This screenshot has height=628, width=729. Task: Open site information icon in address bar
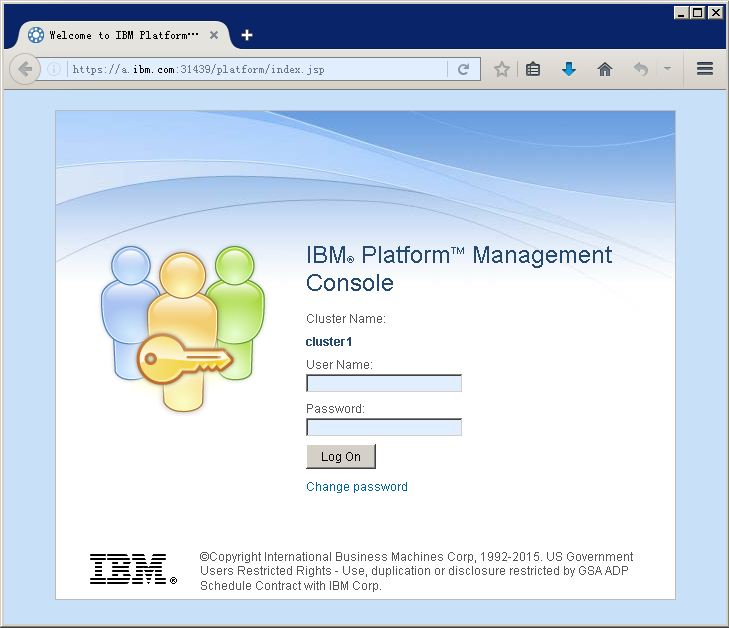tap(54, 70)
